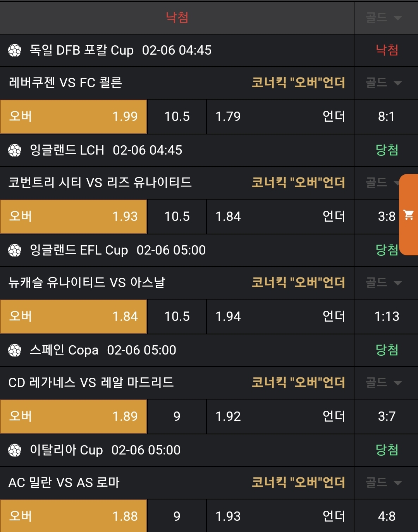Expand 골드 dropdown for 뉴캐슬 유나이티드 VS 아스날
The image size is (418, 532).
(384, 282)
